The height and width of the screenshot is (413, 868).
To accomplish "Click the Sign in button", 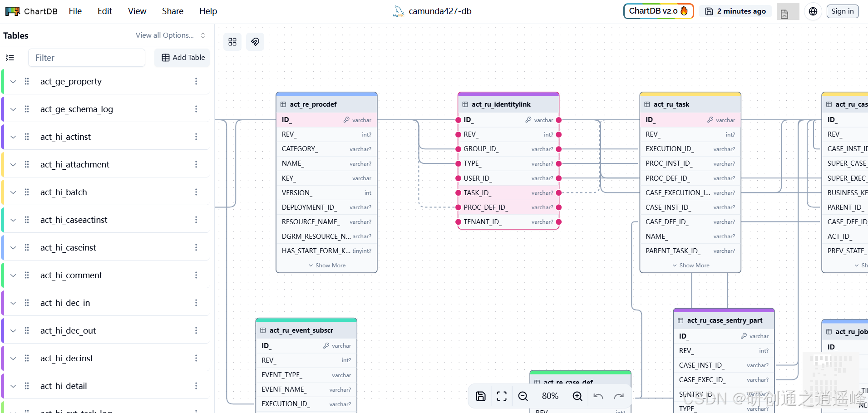I will click(x=842, y=11).
